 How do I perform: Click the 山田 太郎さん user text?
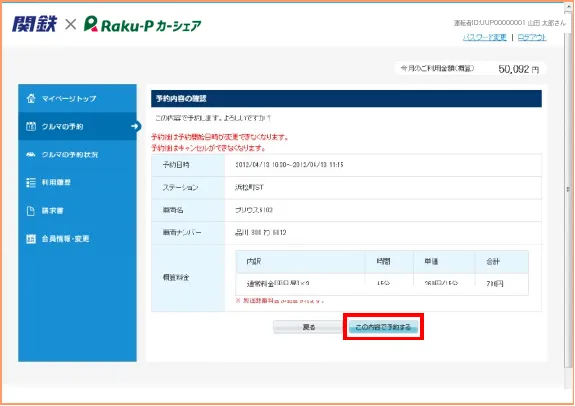(547, 23)
